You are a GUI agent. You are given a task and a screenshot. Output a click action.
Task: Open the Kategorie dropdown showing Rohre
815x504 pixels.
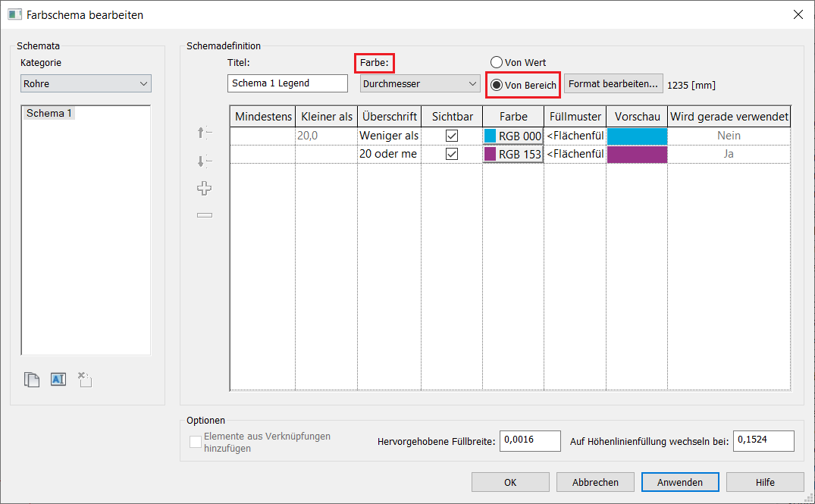pyautogui.click(x=86, y=84)
